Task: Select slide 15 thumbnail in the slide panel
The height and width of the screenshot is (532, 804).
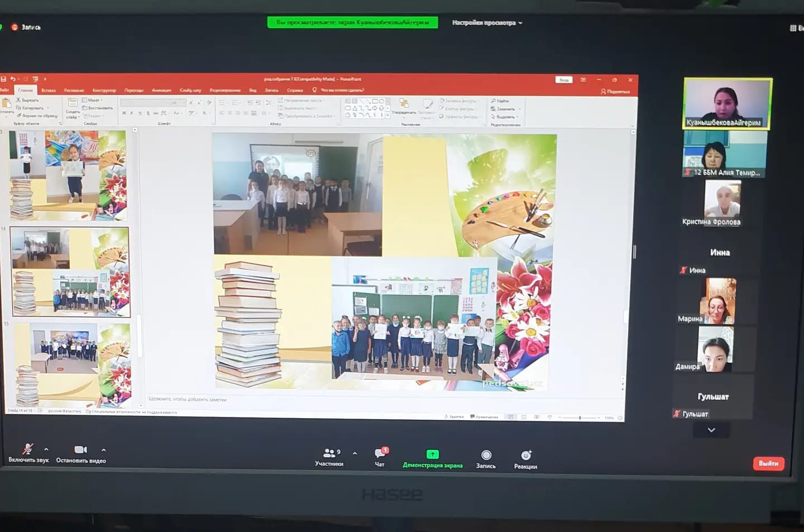Action: coord(72,365)
